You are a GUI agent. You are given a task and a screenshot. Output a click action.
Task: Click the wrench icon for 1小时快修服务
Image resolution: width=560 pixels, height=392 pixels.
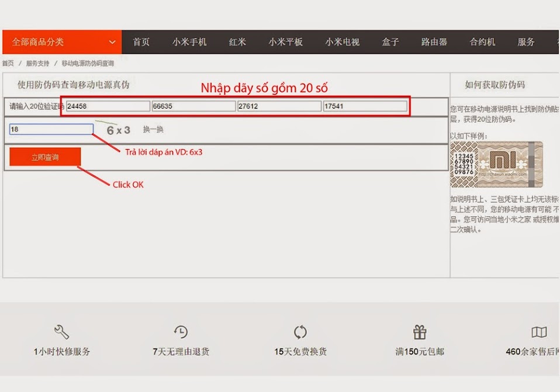61,332
